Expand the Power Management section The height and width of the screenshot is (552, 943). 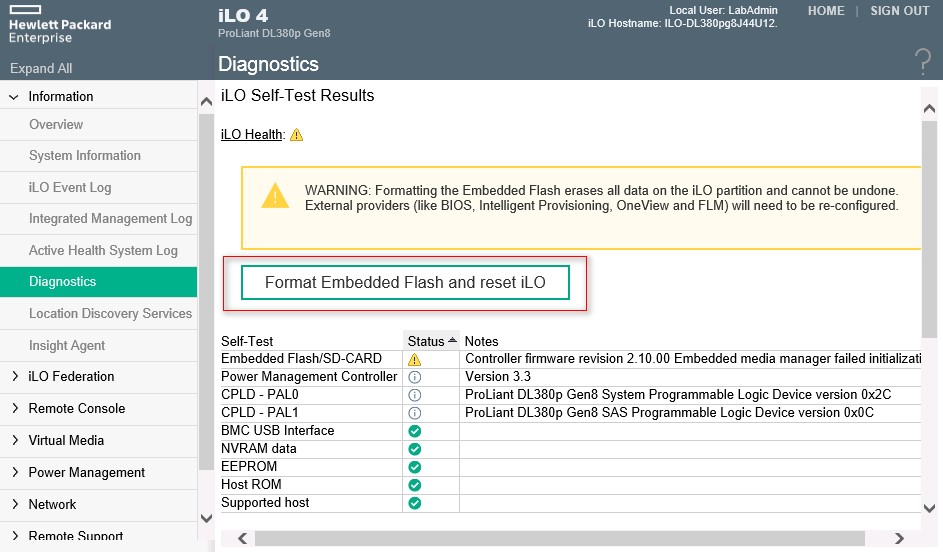click(14, 473)
